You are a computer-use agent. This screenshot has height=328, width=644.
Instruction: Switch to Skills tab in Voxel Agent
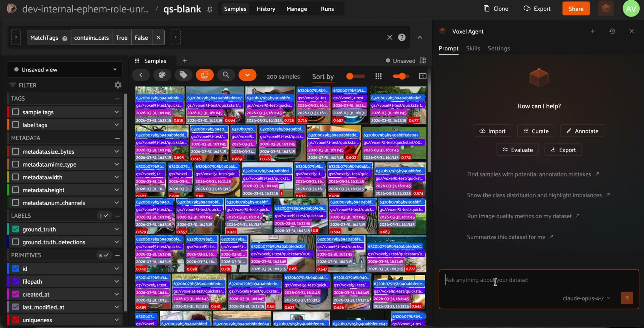473,49
